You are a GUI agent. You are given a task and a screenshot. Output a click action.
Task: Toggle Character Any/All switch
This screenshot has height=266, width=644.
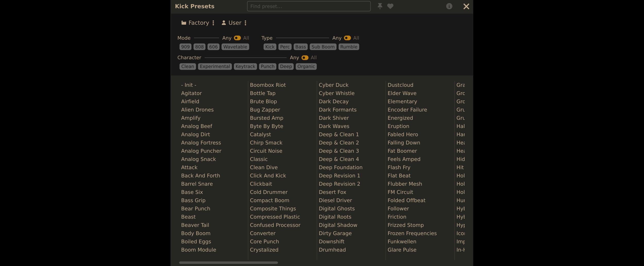pos(305,58)
